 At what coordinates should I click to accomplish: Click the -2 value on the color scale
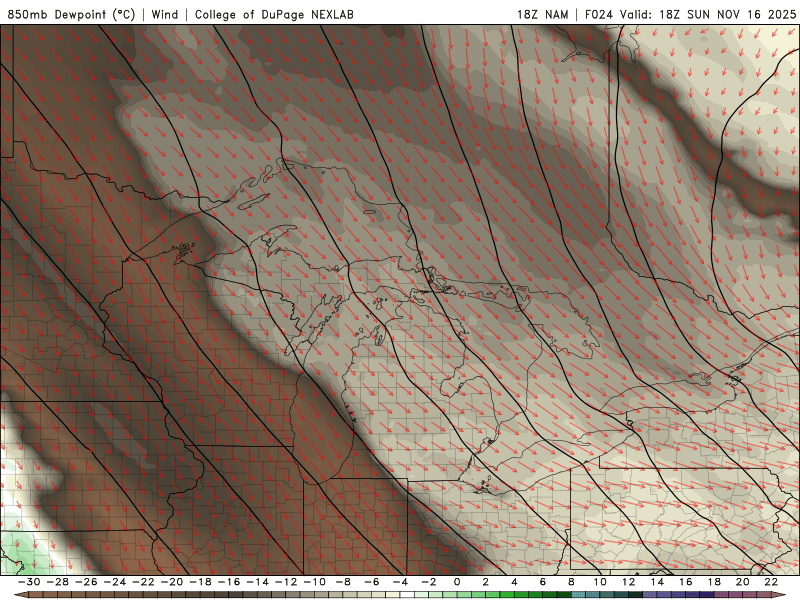click(x=429, y=582)
